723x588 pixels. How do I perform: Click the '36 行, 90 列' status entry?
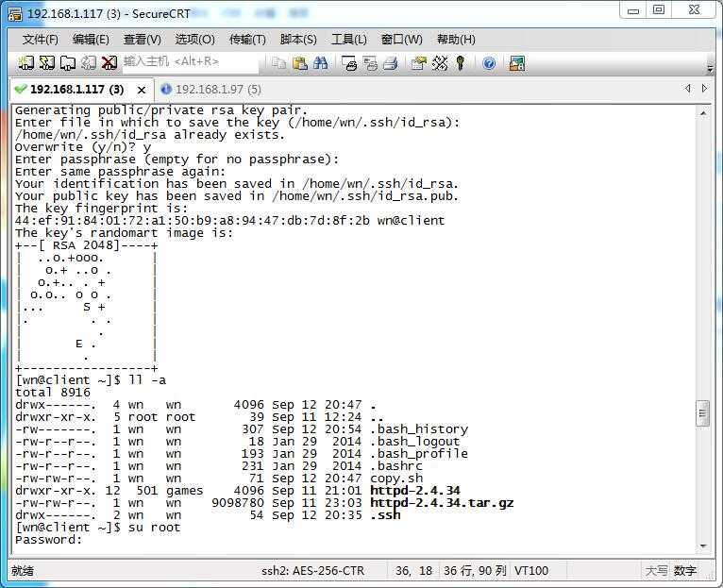(x=475, y=571)
